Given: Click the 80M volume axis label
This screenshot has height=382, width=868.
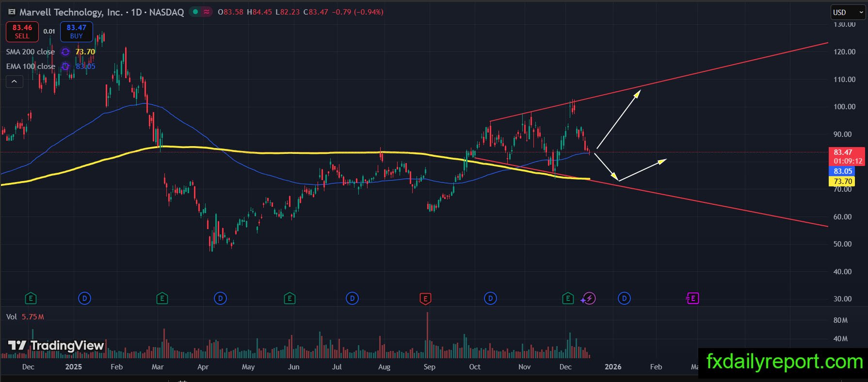Looking at the screenshot, I should click(x=840, y=320).
